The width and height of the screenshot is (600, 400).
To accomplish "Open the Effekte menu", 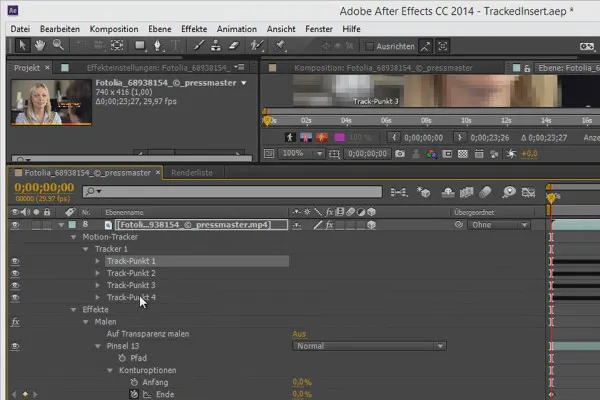I will 194,29.
